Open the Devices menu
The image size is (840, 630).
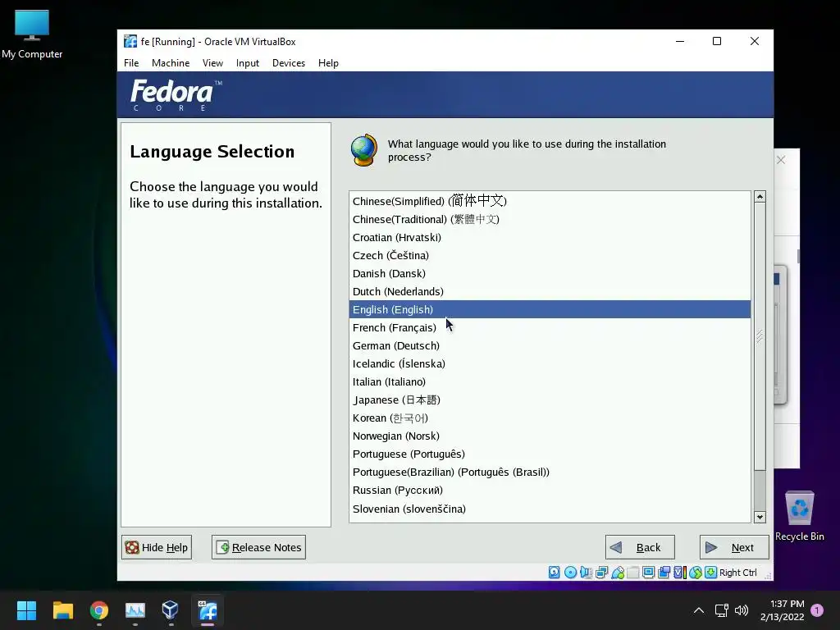point(289,63)
